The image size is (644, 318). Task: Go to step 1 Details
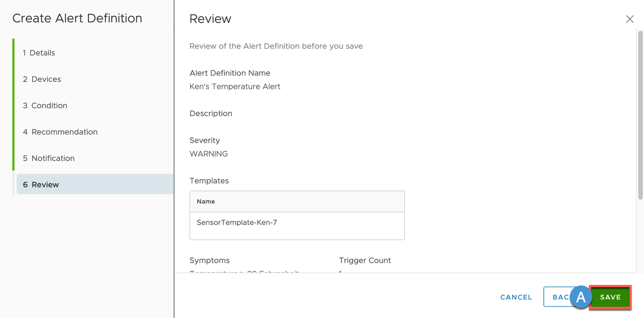[x=39, y=53]
